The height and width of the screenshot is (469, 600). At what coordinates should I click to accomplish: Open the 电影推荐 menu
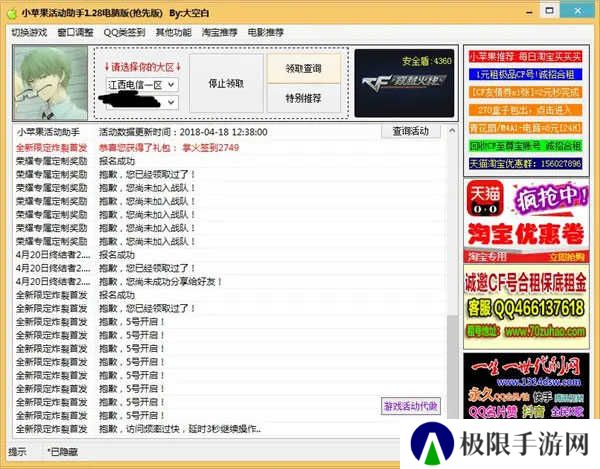pyautogui.click(x=266, y=33)
